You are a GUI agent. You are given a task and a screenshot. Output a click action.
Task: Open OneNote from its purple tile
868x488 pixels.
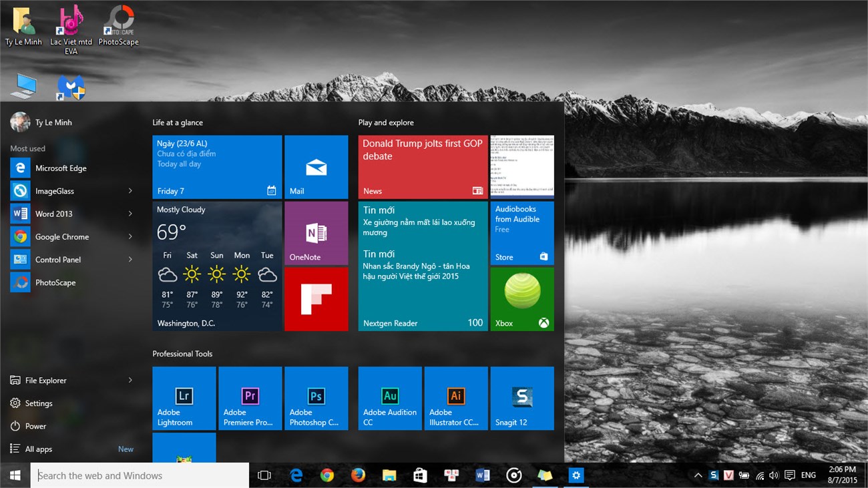316,232
